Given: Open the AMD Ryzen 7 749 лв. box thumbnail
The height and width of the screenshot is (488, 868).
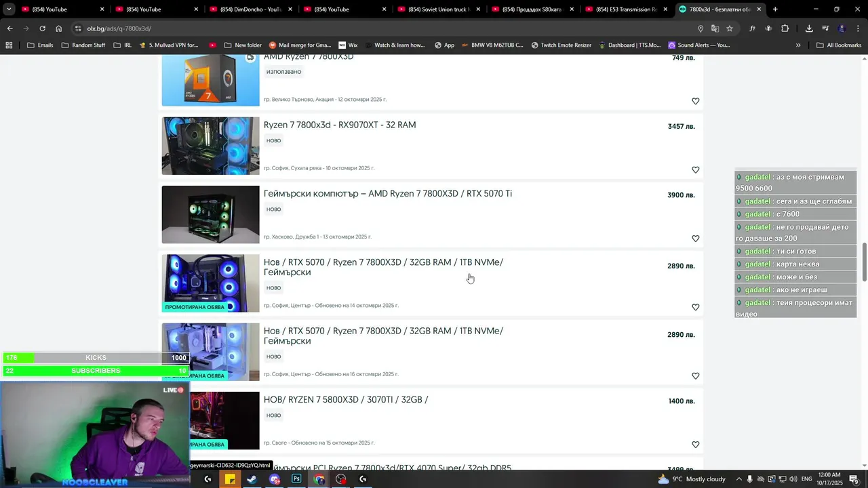Looking at the screenshot, I should tap(210, 81).
